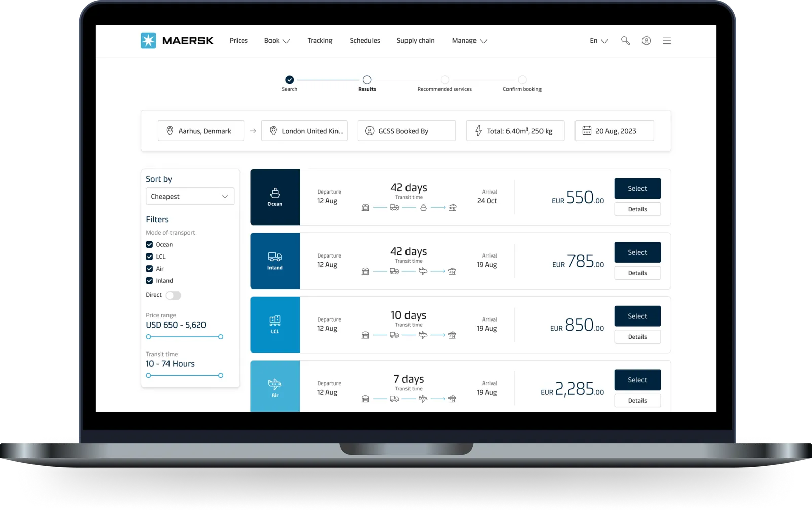Click truck icon in EUR 550 route
Image resolution: width=812 pixels, height=512 pixels.
click(394, 207)
